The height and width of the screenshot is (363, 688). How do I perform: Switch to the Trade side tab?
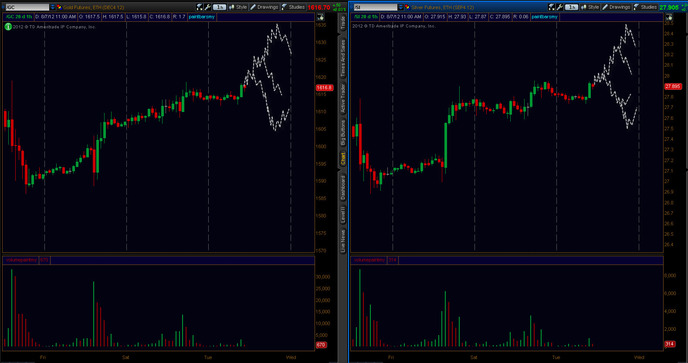click(x=343, y=23)
